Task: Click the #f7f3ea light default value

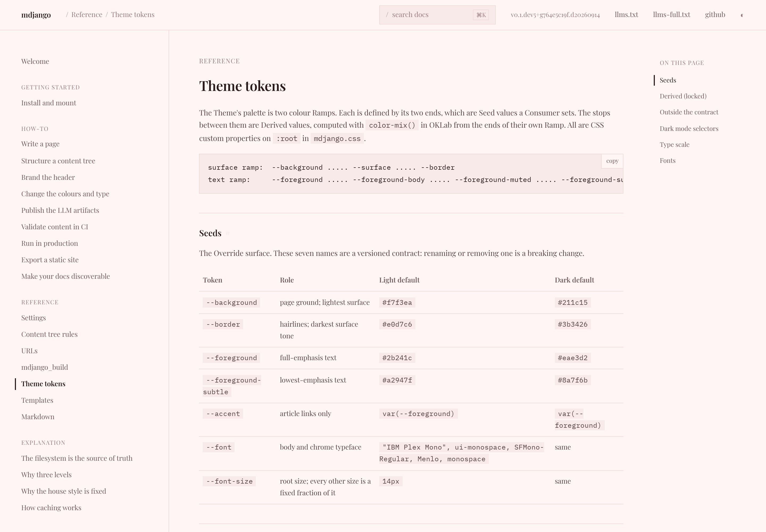Action: pyautogui.click(x=397, y=302)
